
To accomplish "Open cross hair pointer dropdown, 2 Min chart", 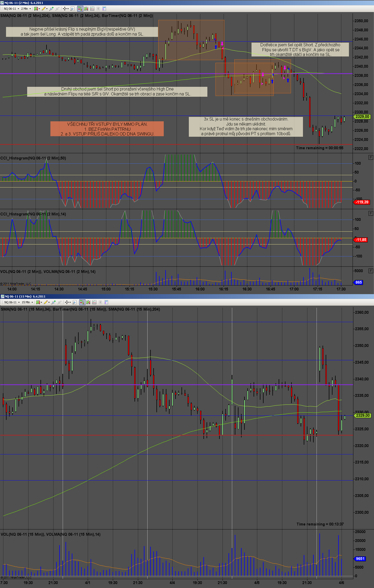I will 66,9.
